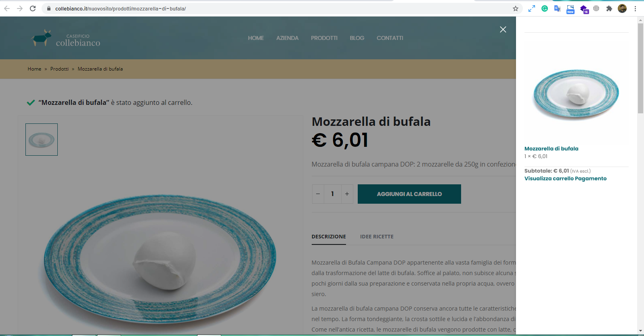
Task: Open the Grammarly extension icon
Action: 545,8
